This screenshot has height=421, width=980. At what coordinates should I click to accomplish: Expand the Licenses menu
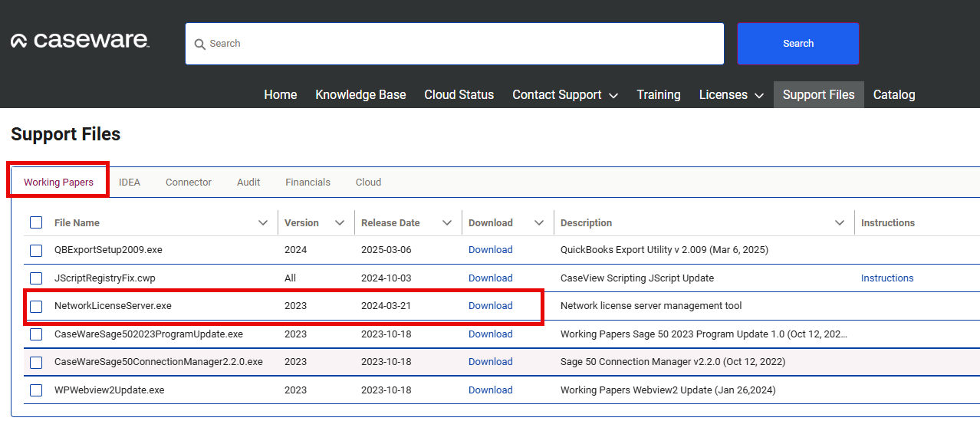(732, 95)
